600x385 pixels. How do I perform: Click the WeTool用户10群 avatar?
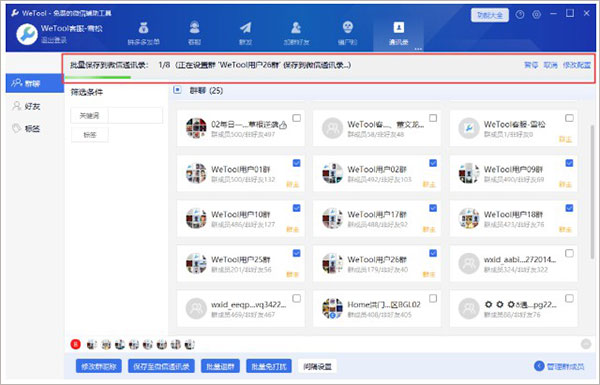pyautogui.click(x=196, y=218)
